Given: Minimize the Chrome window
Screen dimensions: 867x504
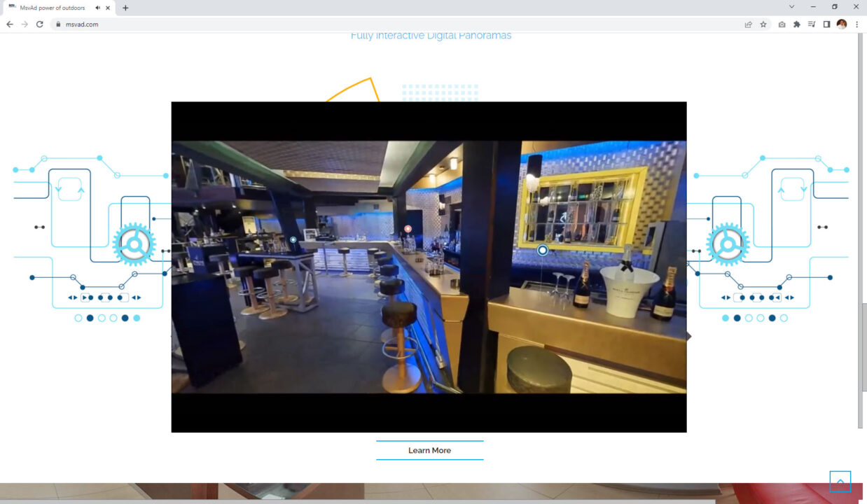Looking at the screenshot, I should click(x=813, y=7).
